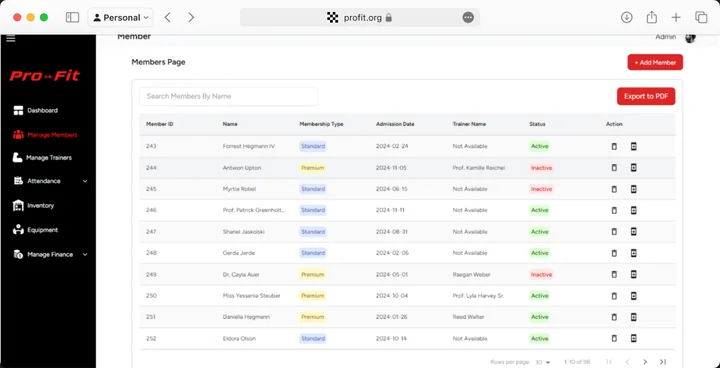Jump to last page of members
This screenshot has height=368, width=720.
click(x=663, y=362)
